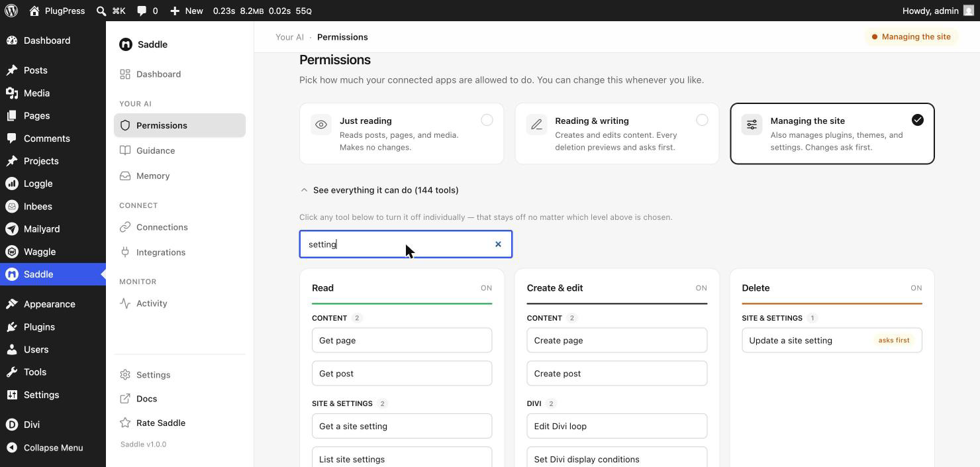Screen dimensions: 980x467
Task: Open Plugins in WordPress menu
Action: 39,327
